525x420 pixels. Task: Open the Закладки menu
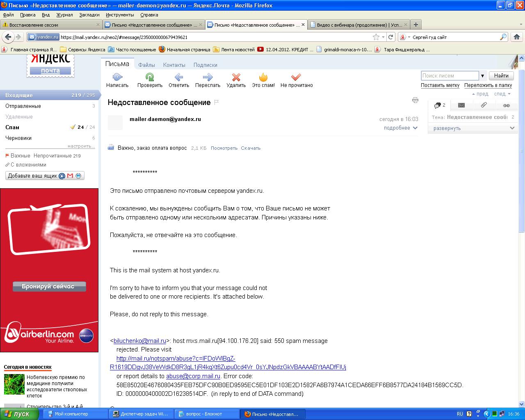tap(89, 15)
